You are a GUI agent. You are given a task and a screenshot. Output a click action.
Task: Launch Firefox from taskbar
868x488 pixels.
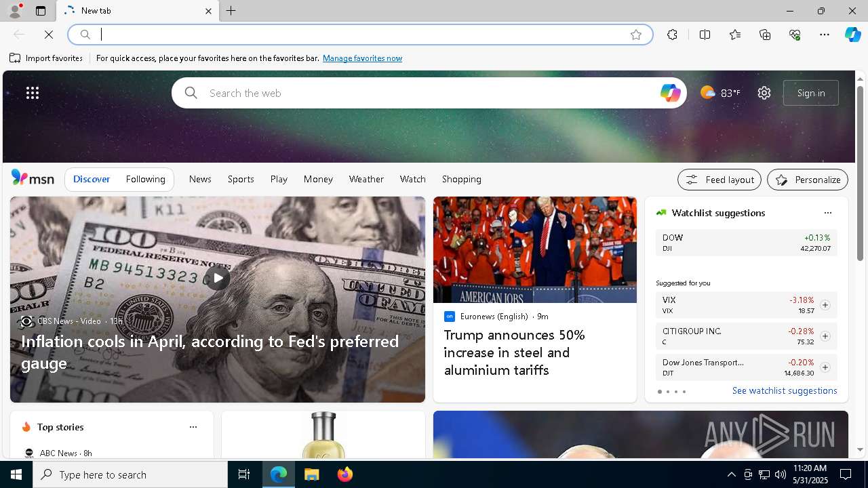345,474
